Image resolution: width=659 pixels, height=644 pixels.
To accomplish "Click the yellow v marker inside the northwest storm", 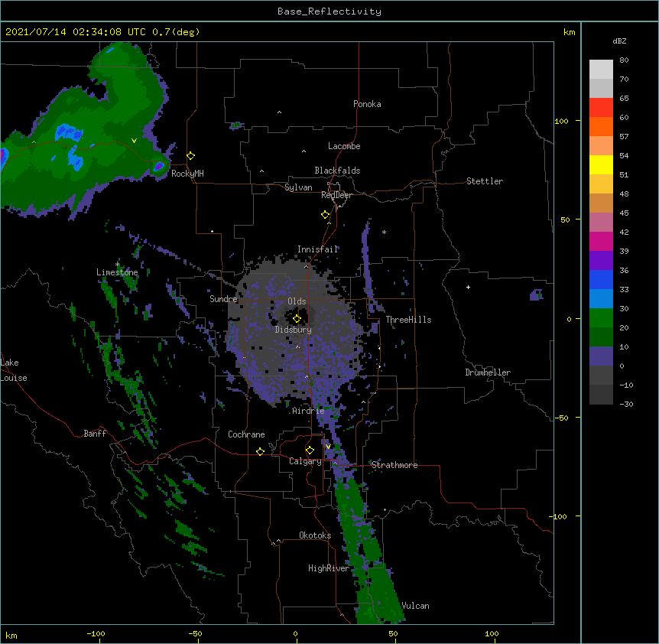I will 134,141.
